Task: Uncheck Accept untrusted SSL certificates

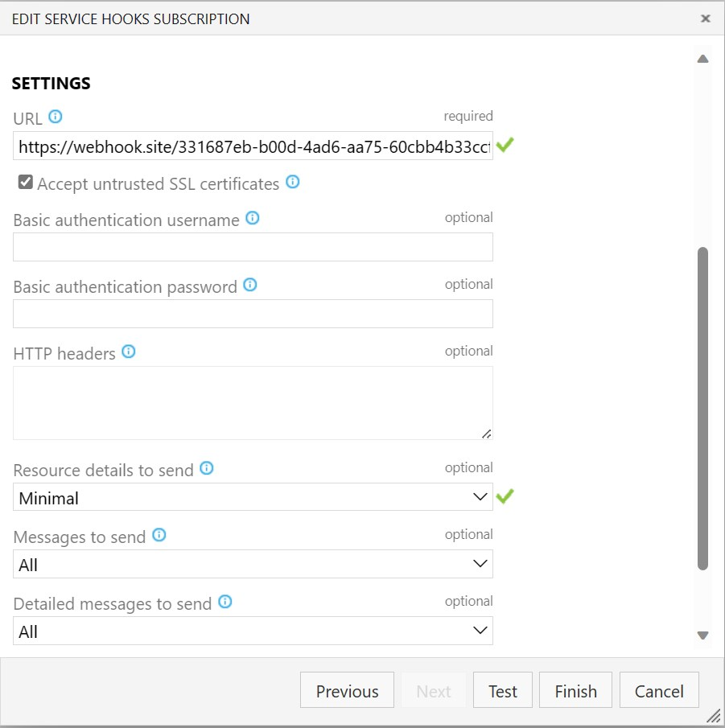Action: pyautogui.click(x=25, y=181)
